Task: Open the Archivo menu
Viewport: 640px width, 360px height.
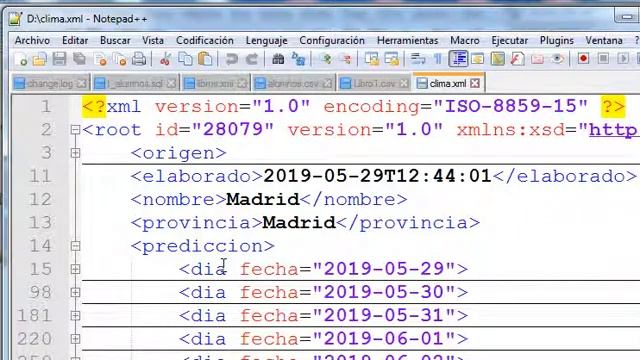Action: click(32, 40)
